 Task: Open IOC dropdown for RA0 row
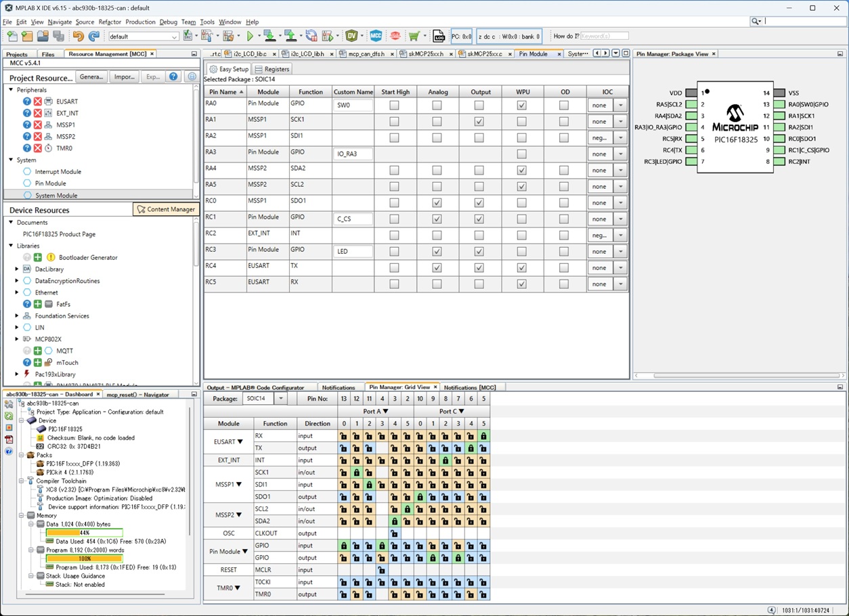pos(620,105)
